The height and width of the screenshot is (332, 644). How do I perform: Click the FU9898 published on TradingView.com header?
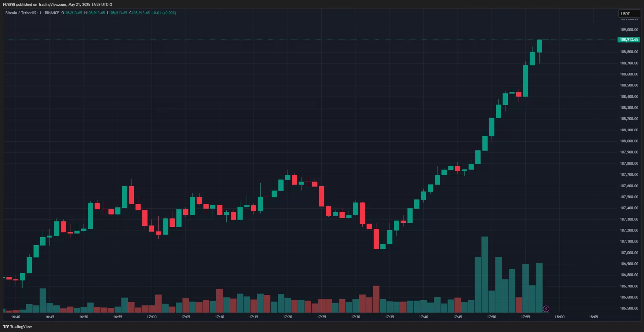point(57,4)
